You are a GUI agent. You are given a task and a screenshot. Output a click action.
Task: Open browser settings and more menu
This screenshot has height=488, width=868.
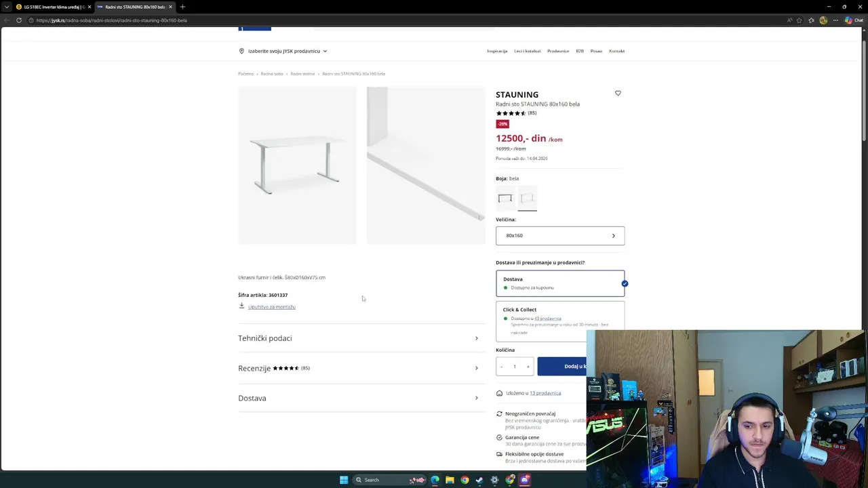click(835, 20)
